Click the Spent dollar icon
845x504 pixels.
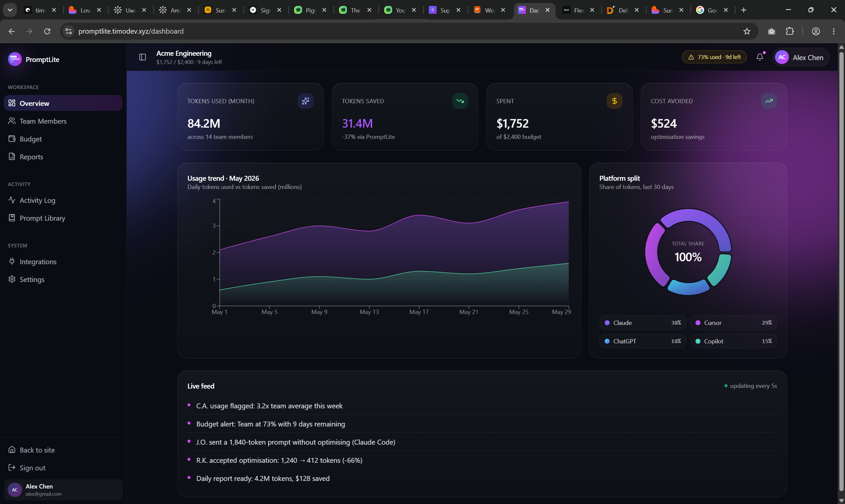pos(614,101)
